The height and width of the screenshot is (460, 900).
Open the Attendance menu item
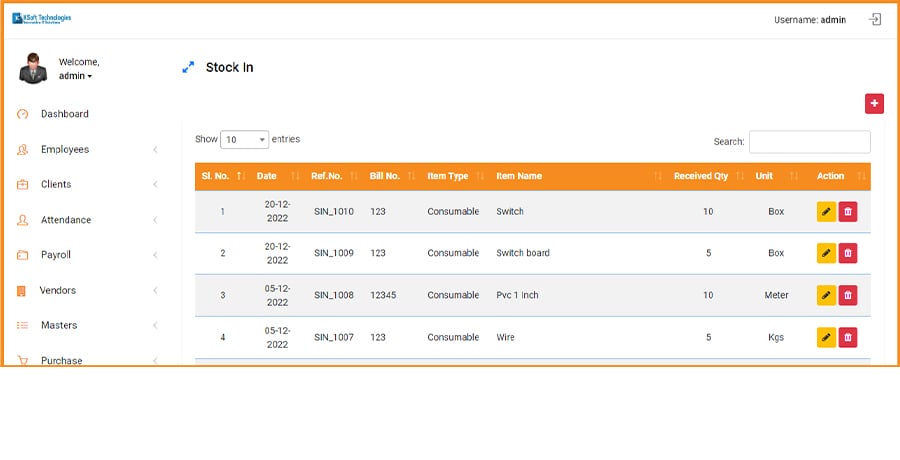point(65,220)
